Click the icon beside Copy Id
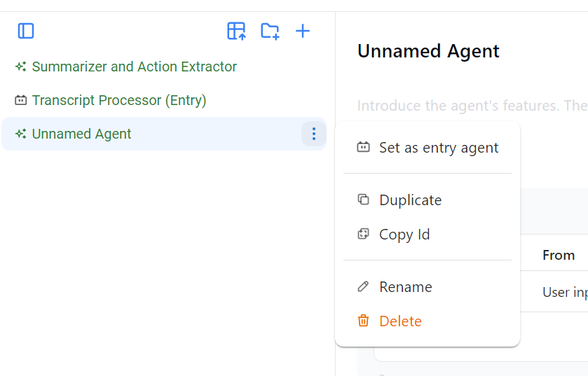 (x=363, y=234)
